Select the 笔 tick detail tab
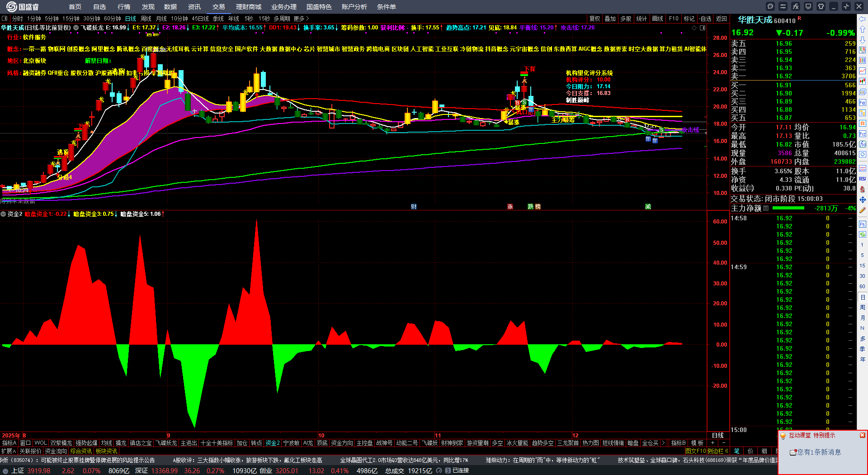Image resolution: width=868 pixels, height=475 pixels. (737, 451)
